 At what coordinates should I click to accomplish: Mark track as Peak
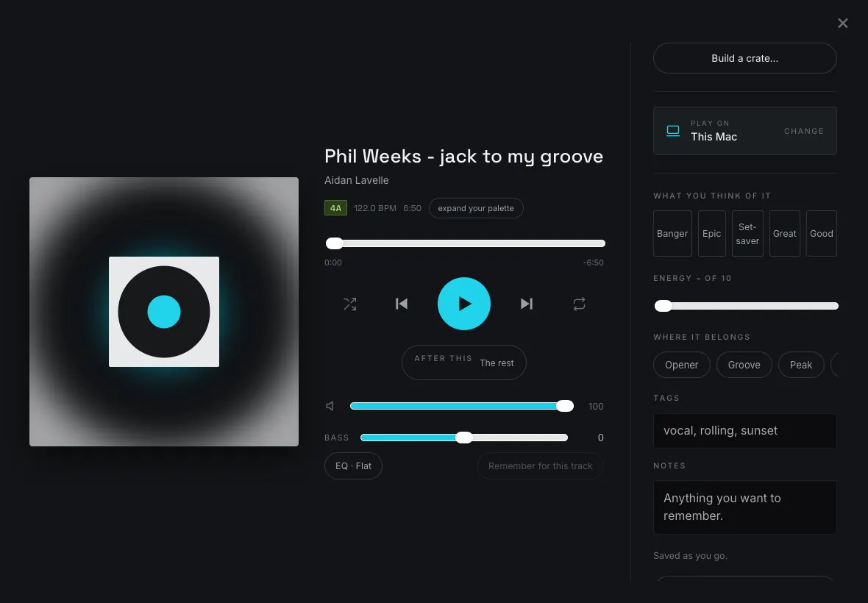[801, 365]
